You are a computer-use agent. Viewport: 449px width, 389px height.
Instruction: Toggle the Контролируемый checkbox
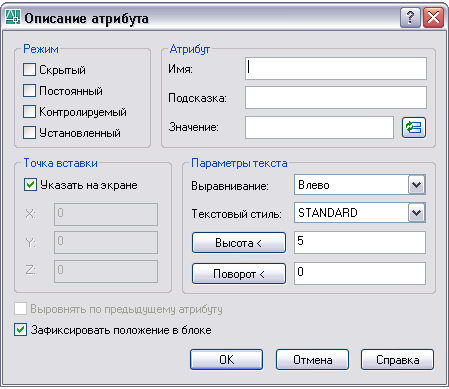29,112
